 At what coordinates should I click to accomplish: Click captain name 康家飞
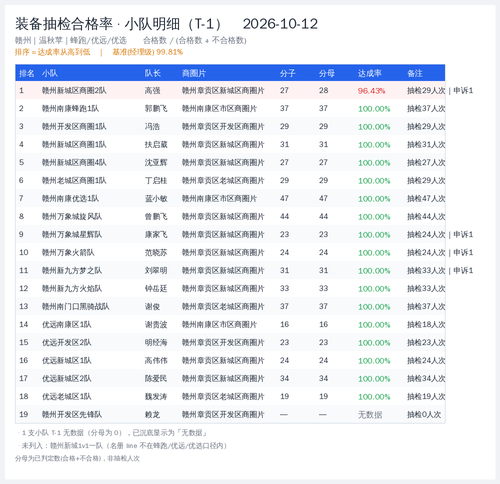(x=156, y=235)
